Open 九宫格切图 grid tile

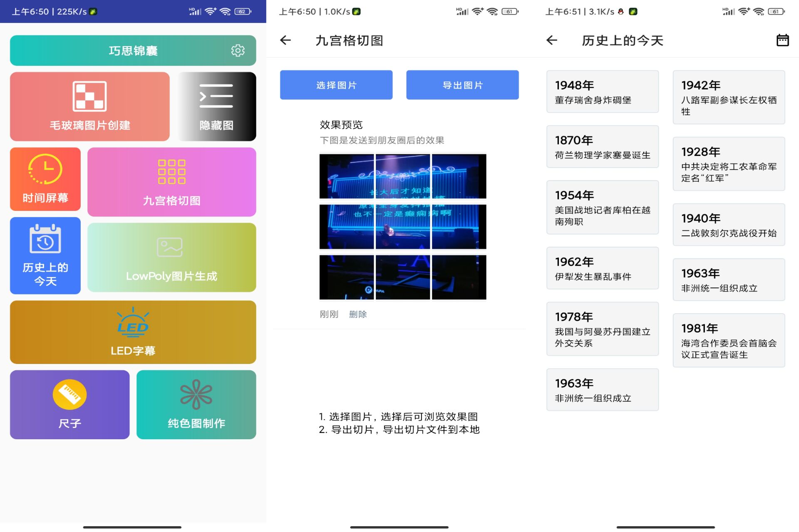coord(171,182)
